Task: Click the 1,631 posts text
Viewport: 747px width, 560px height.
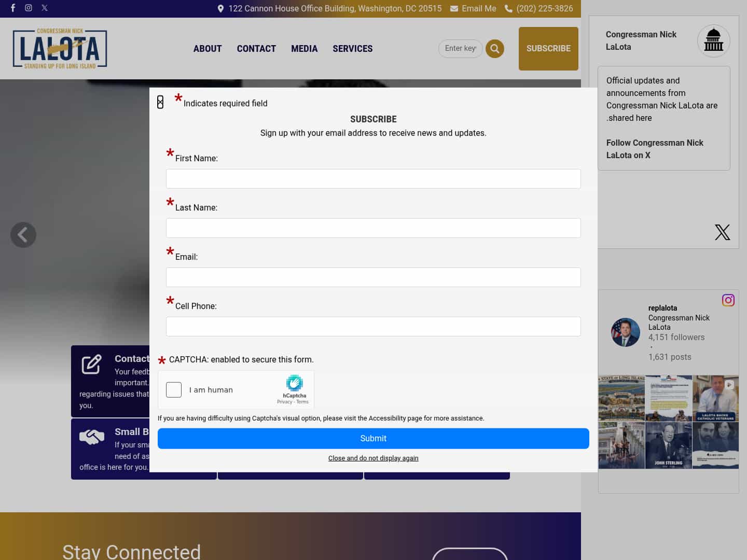Action: click(670, 357)
